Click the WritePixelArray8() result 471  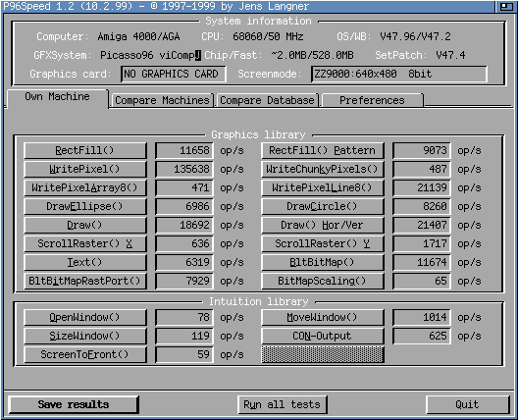pos(184,187)
